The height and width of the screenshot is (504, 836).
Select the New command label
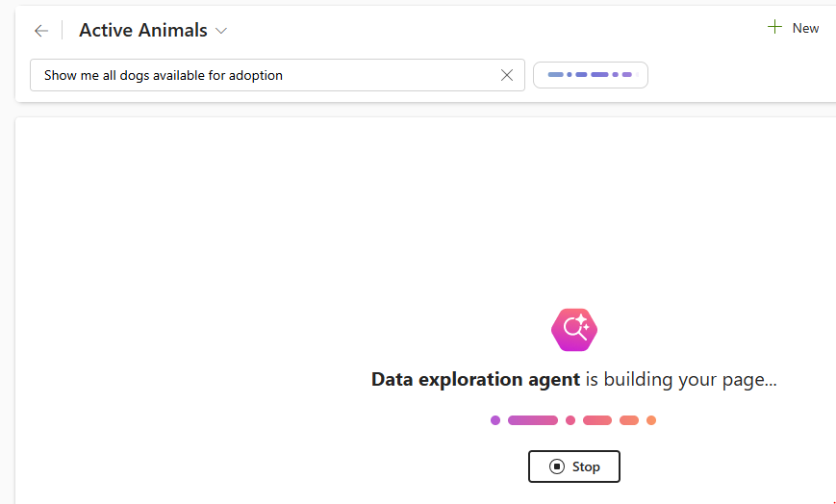tap(805, 28)
